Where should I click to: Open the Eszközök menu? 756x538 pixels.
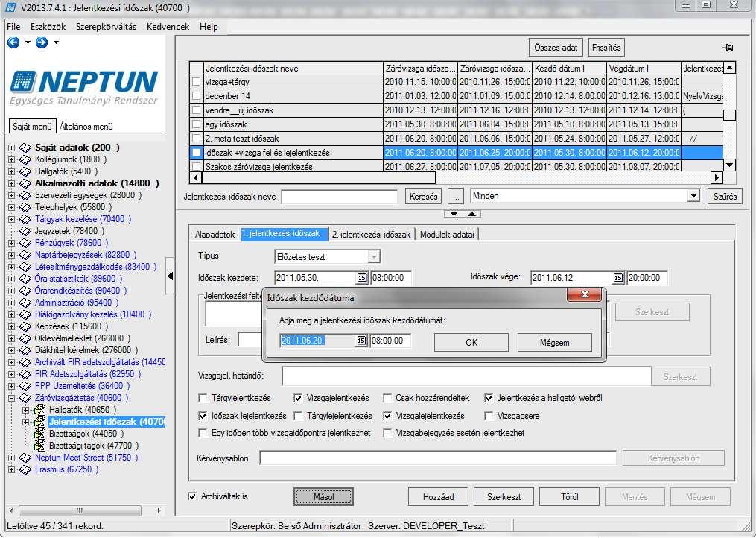pyautogui.click(x=48, y=27)
